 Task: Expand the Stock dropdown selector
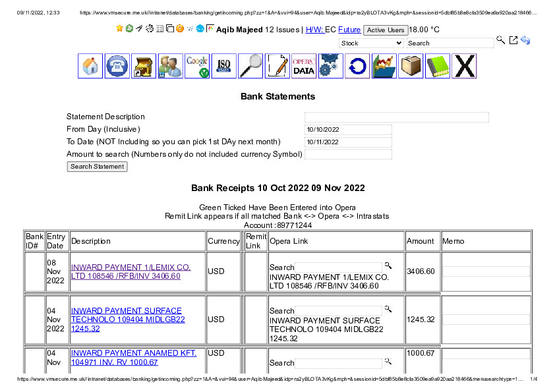[371, 43]
